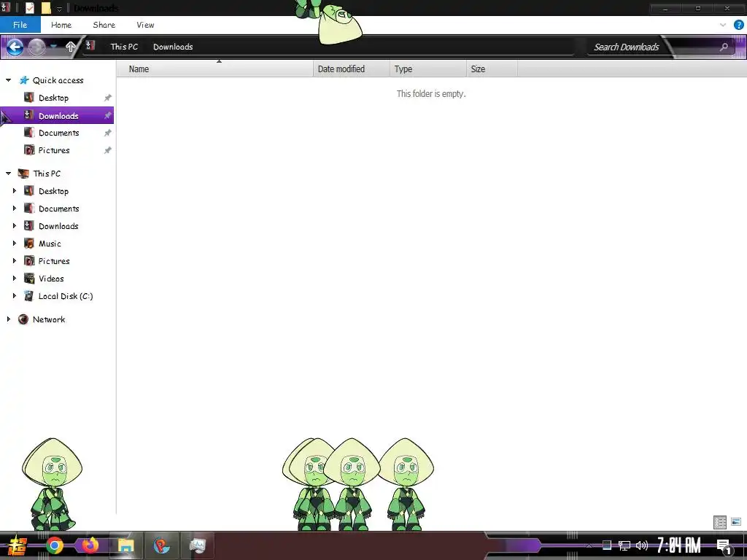Viewport: 747px width, 560px height.
Task: Open the recent locations dropdown arrow
Action: click(x=54, y=47)
